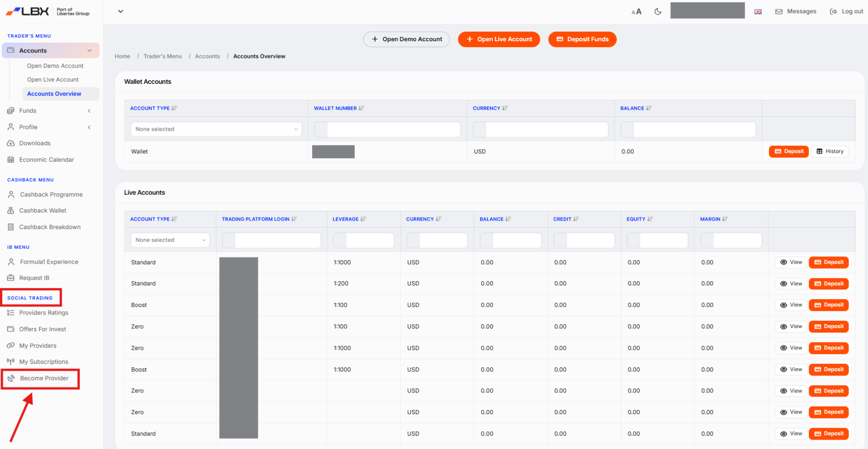This screenshot has width=868, height=449.
Task: Sort Live Accounts by Balance
Action: pos(495,219)
